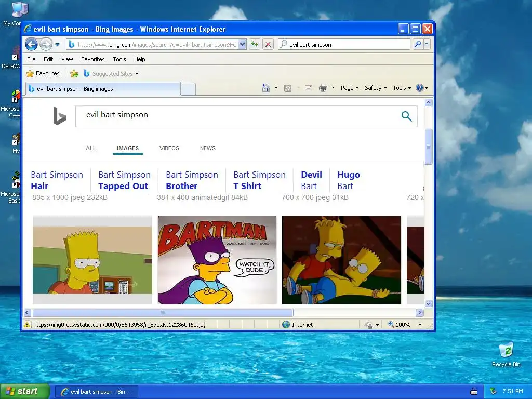Open the Edit menu
The image size is (532, 399).
tap(48, 59)
